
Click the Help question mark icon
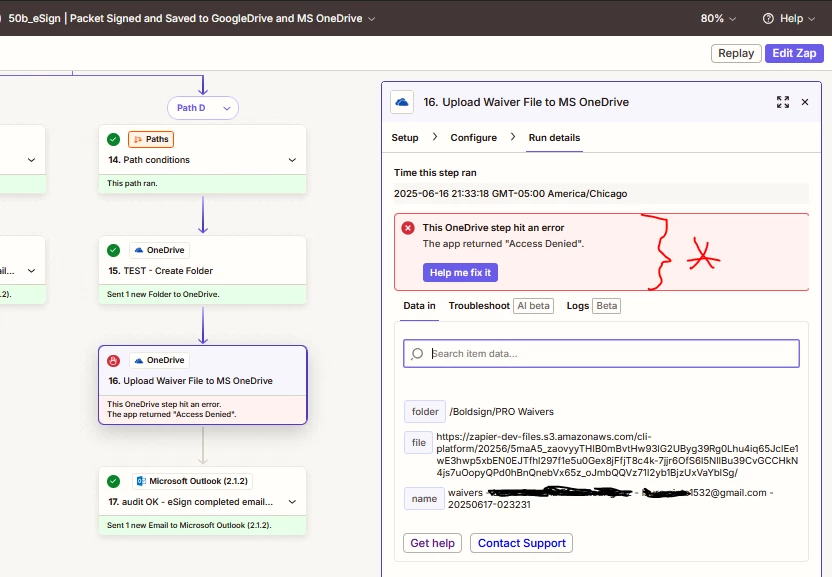click(x=768, y=19)
